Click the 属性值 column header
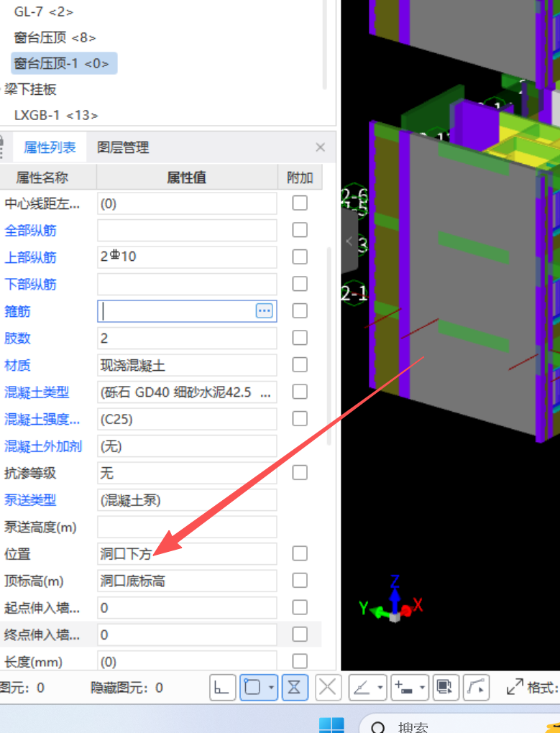This screenshot has height=733, width=560. coord(187,178)
